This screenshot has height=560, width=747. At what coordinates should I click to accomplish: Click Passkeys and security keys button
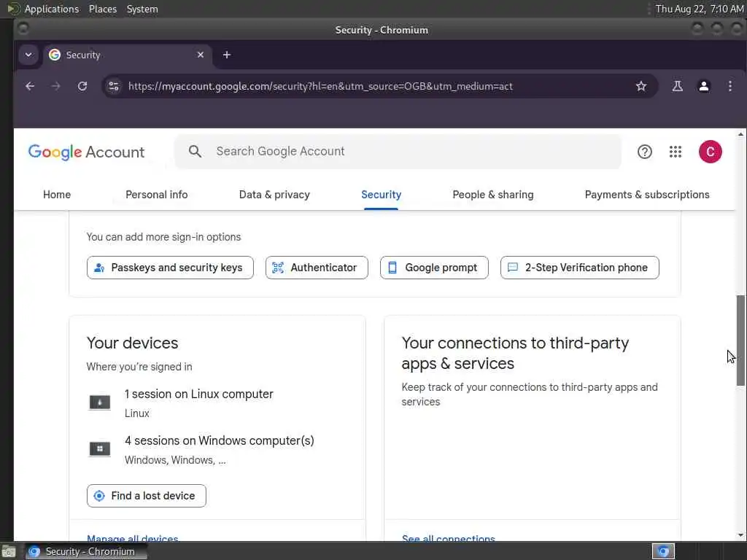tap(170, 268)
